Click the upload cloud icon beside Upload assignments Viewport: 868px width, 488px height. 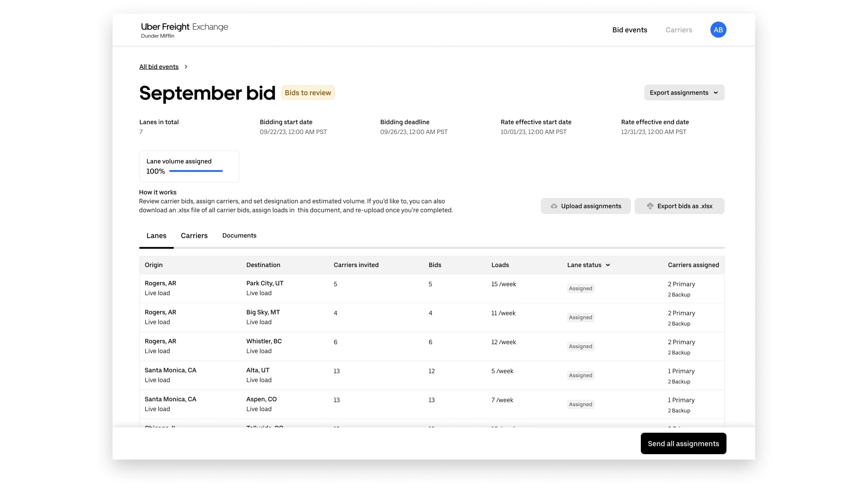pos(554,206)
